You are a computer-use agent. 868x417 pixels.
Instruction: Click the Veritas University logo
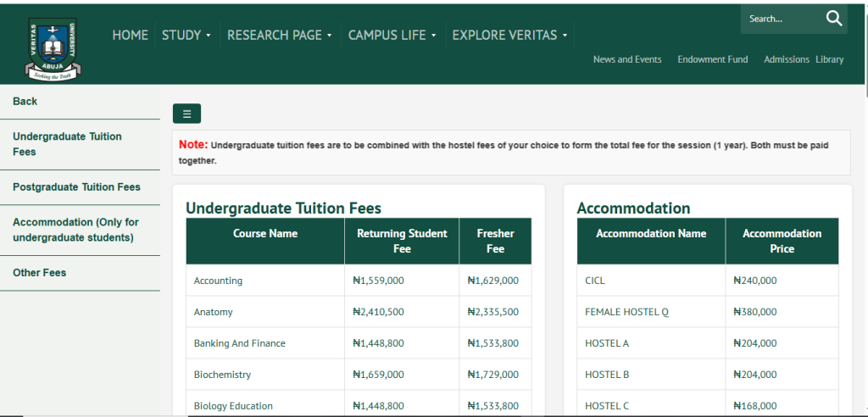[53, 48]
